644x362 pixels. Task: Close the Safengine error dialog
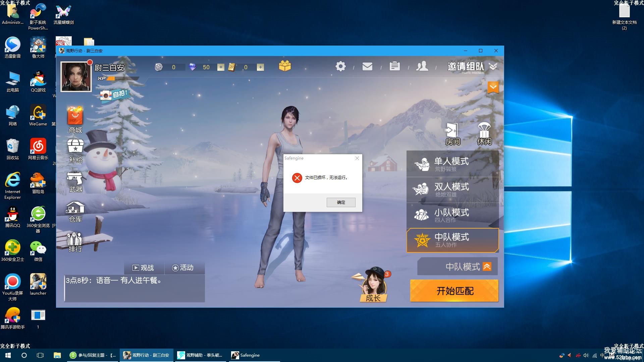point(357,158)
